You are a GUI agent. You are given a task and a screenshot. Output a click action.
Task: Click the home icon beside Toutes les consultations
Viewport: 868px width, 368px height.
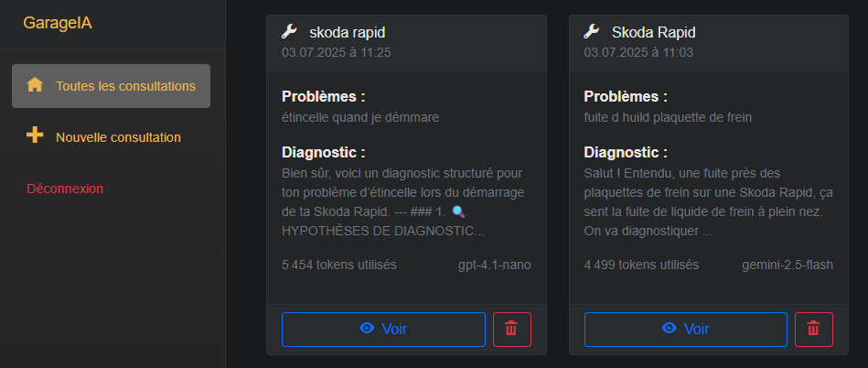coord(35,85)
